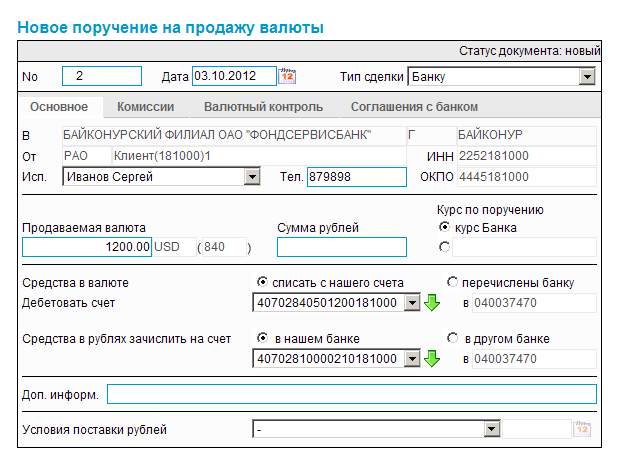Open the calendar icon in Условия поставки рублей row
This screenshot has height=468, width=618.
583,429
